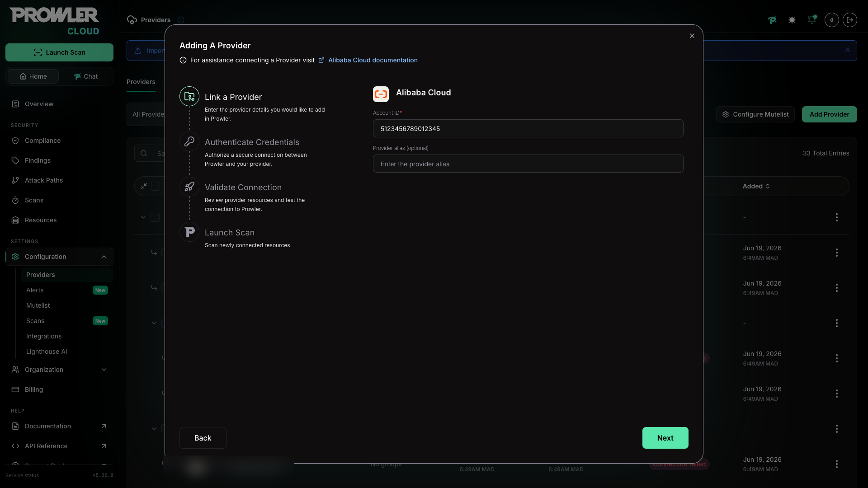
Task: Click the Alibaba Cloud logo
Action: [381, 94]
